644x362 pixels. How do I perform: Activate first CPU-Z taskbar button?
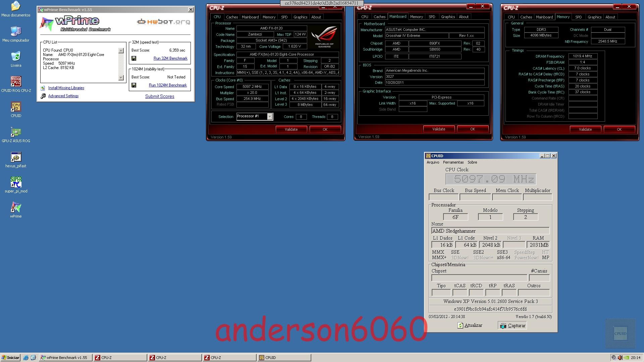pyautogui.click(x=120, y=358)
